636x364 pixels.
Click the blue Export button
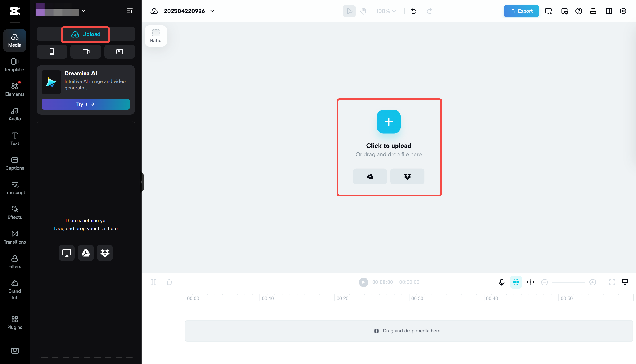point(521,11)
